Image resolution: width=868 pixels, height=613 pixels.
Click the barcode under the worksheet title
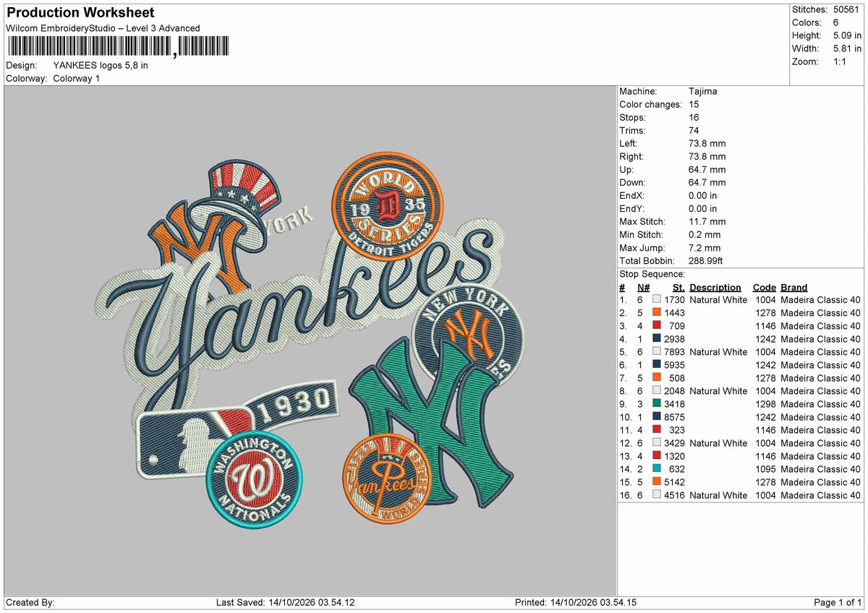(x=117, y=46)
